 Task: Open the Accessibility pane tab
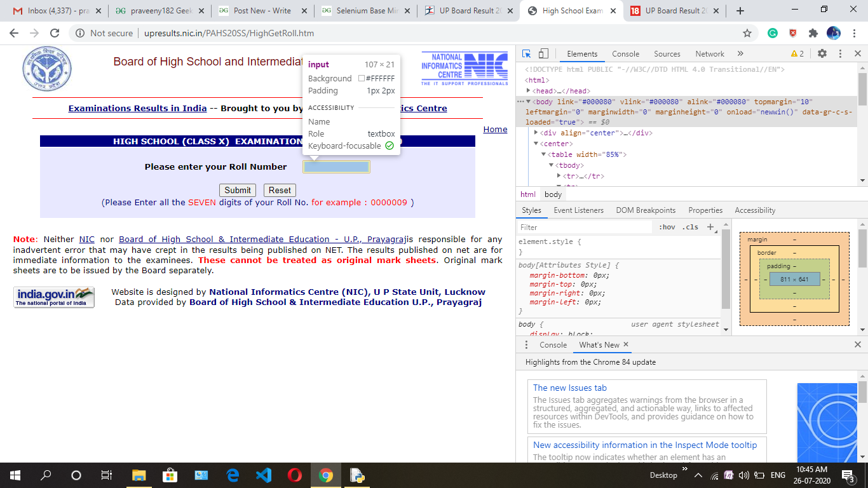tap(755, 210)
